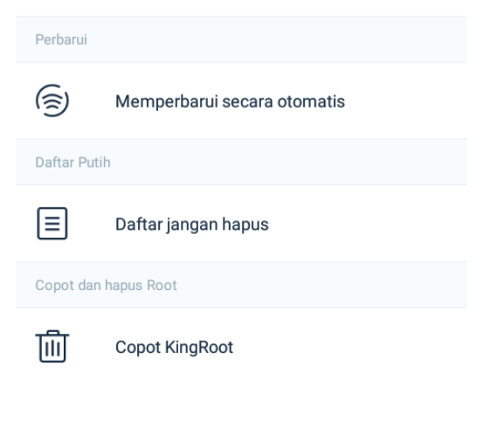Image resolution: width=504 pixels, height=422 pixels.
Task: Click the document list icon
Action: (52, 224)
